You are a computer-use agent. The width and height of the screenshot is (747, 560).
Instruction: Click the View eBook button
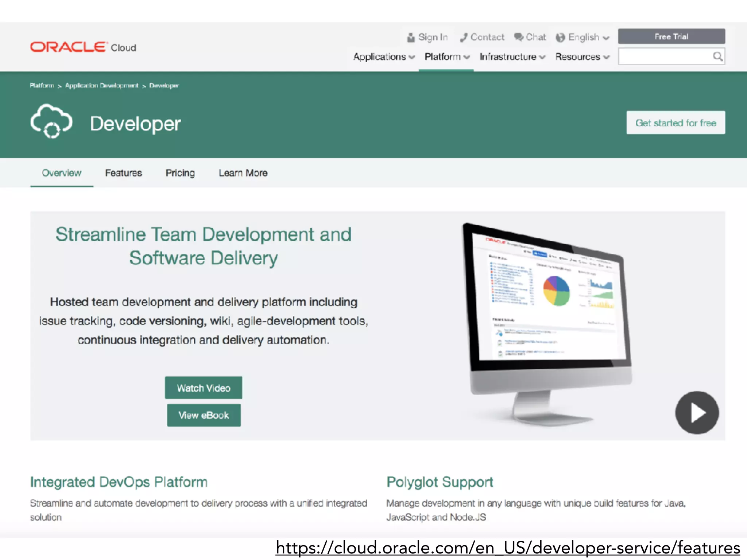coord(204,415)
